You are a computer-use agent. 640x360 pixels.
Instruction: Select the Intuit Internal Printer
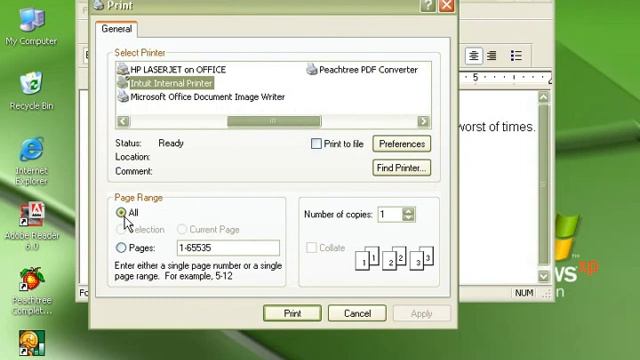(x=165, y=83)
